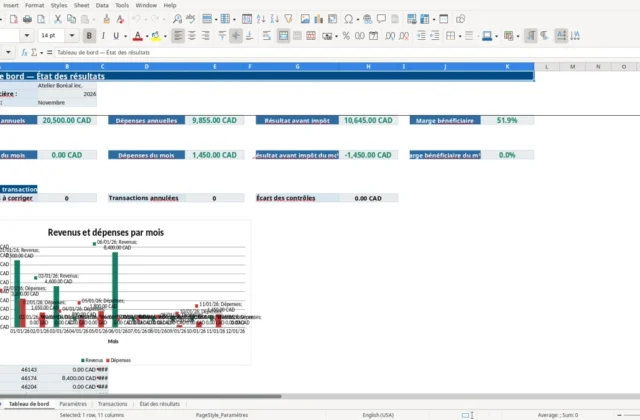Toggle Merge and Center Cells
The image size is (640, 420).
click(283, 36)
